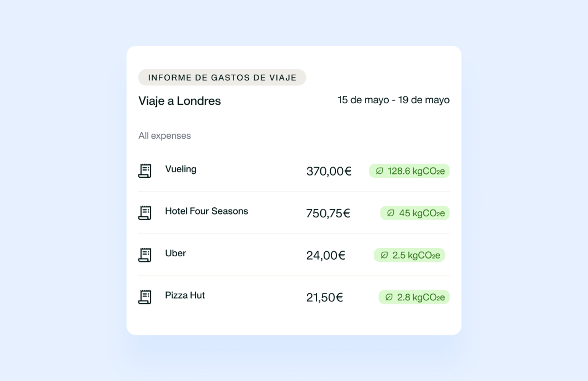Click leaf icon in 2.5 kgCO2e badge
This screenshot has height=381, width=588.
pos(384,255)
